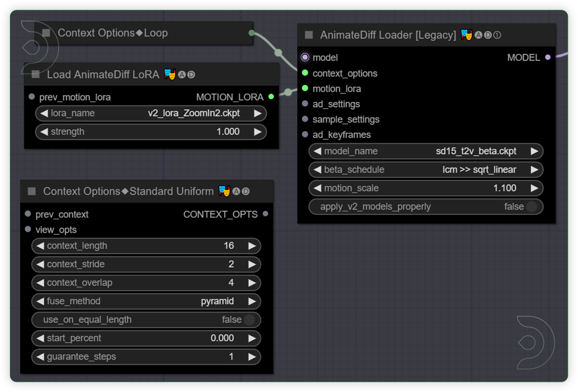
Task: Collapse the Context Options Standard Uniform node
Action: (x=32, y=191)
